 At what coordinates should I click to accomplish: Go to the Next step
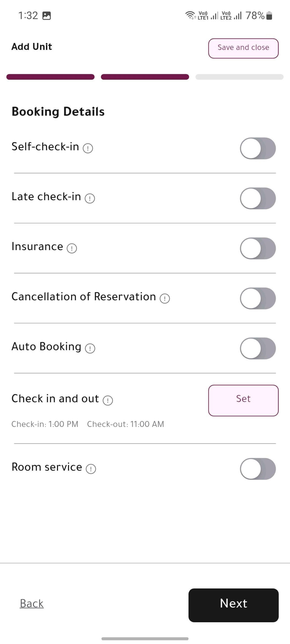coord(234,605)
